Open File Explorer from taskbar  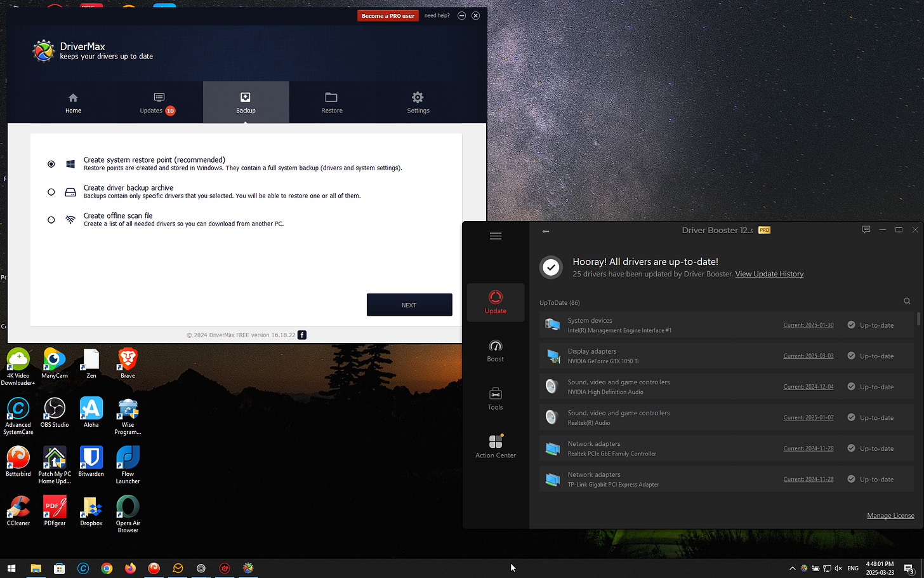pyautogui.click(x=36, y=568)
